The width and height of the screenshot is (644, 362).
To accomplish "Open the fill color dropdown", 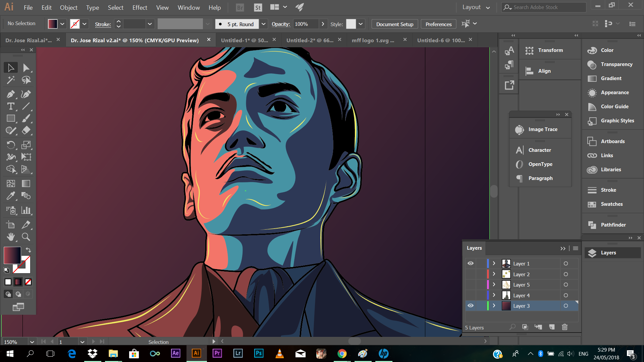I will 62,24.
